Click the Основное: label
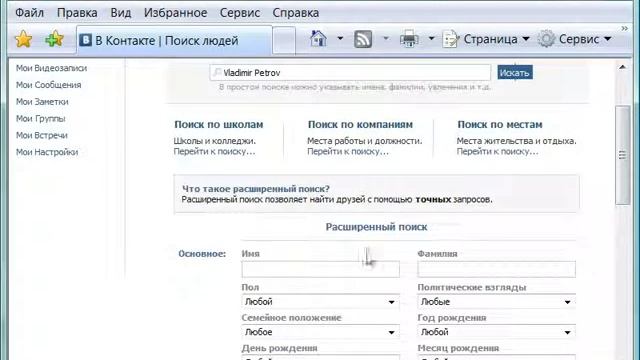Viewport: 640px width, 360px height. coord(202,254)
